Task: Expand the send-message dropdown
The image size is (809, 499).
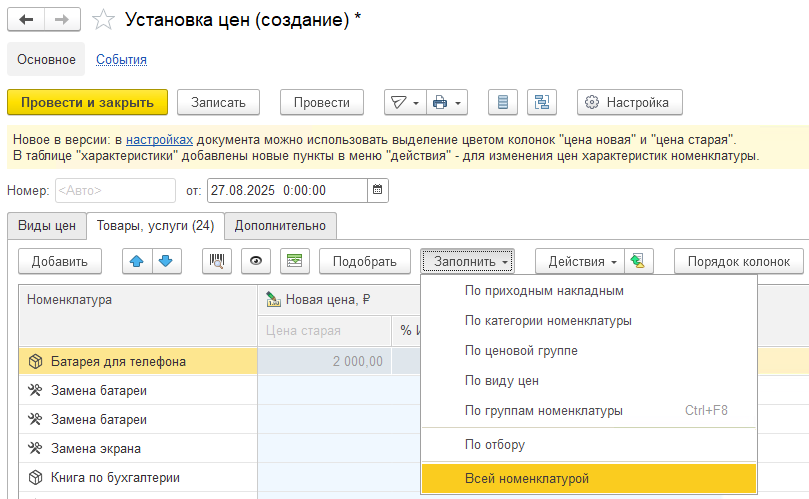Action: pos(403,102)
